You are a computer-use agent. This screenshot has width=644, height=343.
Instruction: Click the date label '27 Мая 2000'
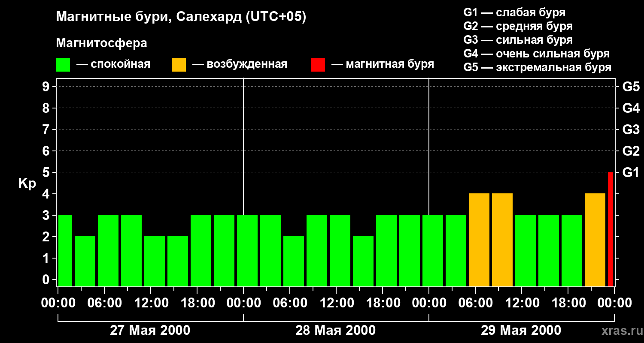tap(150, 330)
